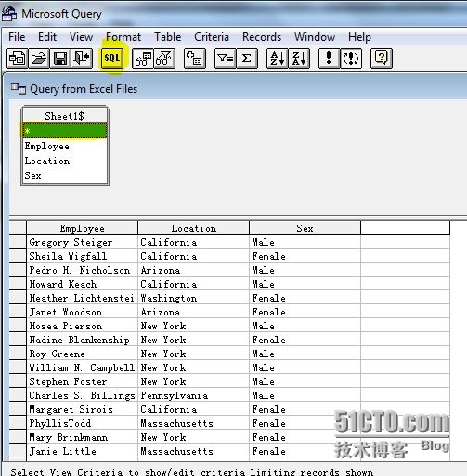This screenshot has width=467, height=476.
Task: Click the Open Query folder icon
Action: tap(39, 58)
